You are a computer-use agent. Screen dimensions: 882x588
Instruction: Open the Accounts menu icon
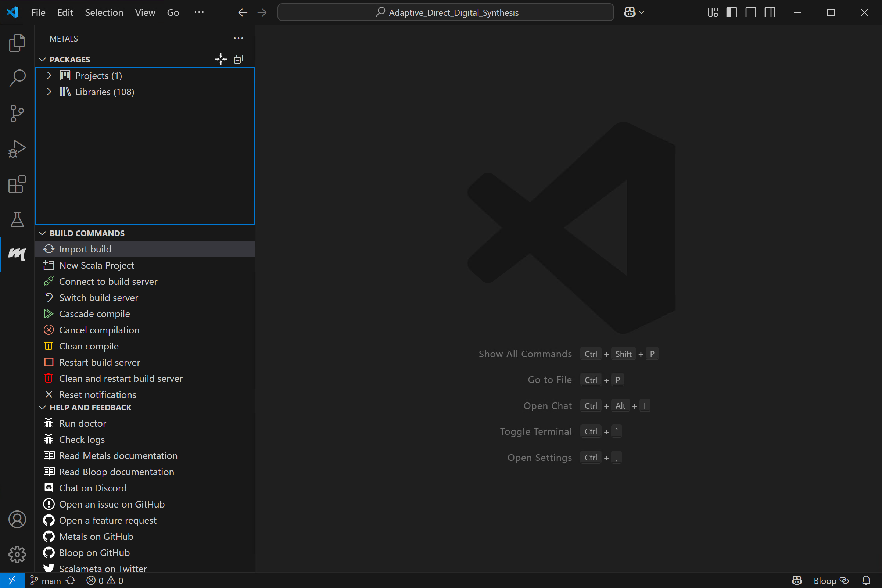pos(17,519)
